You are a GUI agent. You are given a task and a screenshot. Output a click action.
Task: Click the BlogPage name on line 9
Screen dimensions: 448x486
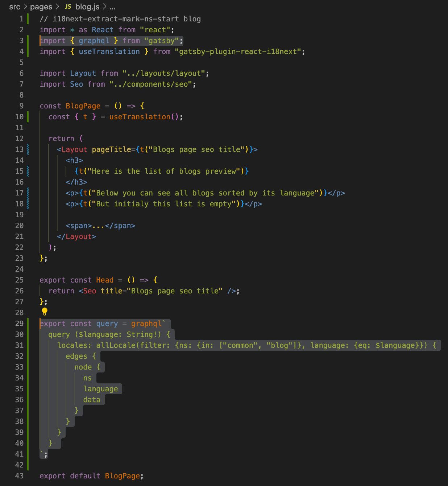click(x=83, y=106)
